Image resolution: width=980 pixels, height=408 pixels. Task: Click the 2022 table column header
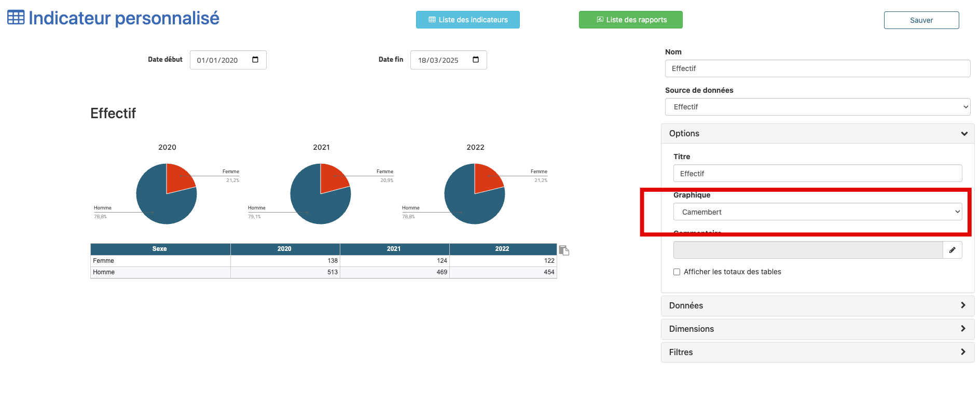[x=503, y=249]
